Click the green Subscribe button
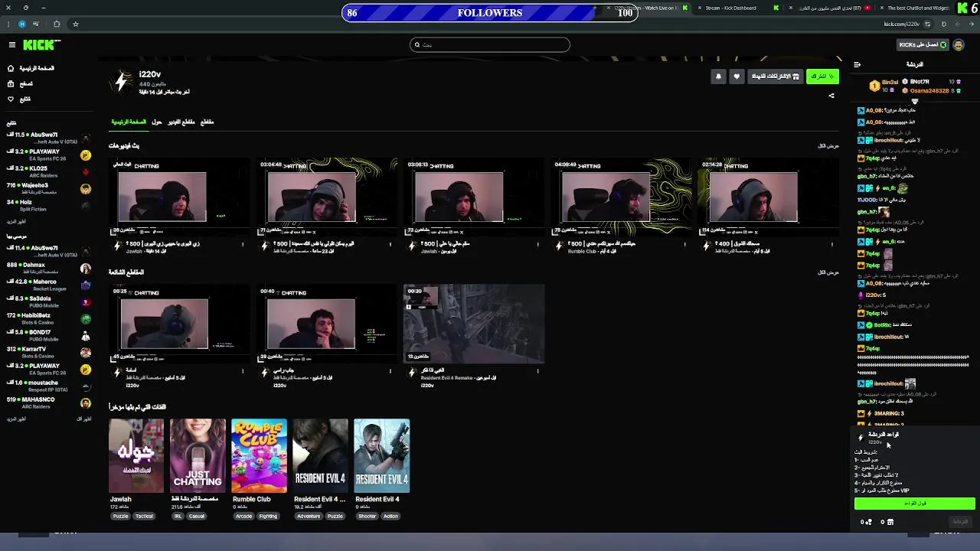980x551 pixels. 822,77
